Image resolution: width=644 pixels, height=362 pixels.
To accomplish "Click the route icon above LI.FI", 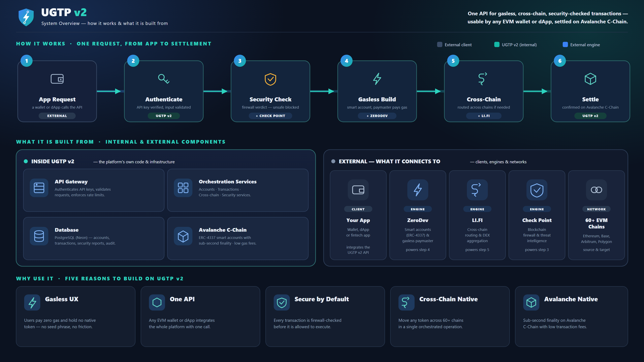I will click(477, 190).
